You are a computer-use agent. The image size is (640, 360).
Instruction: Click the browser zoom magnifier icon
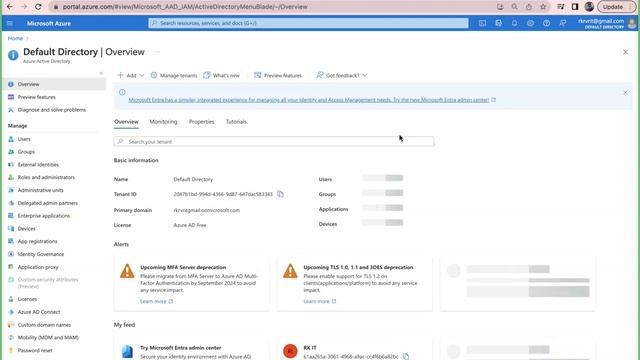point(514,7)
